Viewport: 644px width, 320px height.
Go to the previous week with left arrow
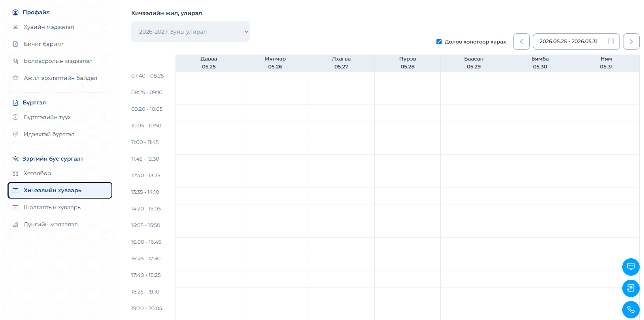pyautogui.click(x=521, y=42)
